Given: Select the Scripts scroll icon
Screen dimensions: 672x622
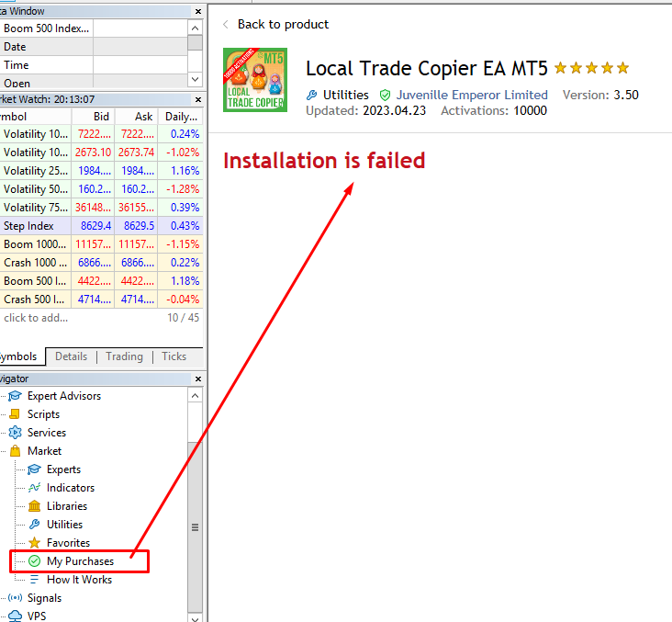Looking at the screenshot, I should click(15, 414).
